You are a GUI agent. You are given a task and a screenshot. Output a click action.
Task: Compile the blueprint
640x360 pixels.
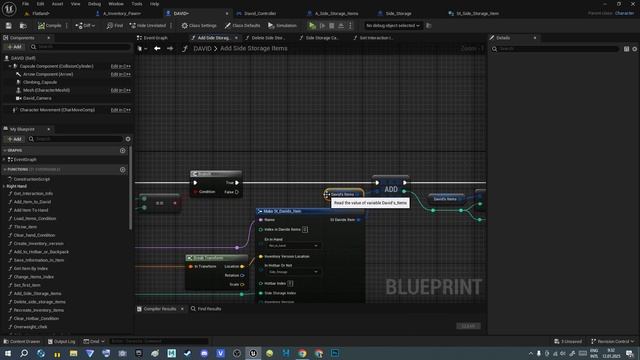49,26
